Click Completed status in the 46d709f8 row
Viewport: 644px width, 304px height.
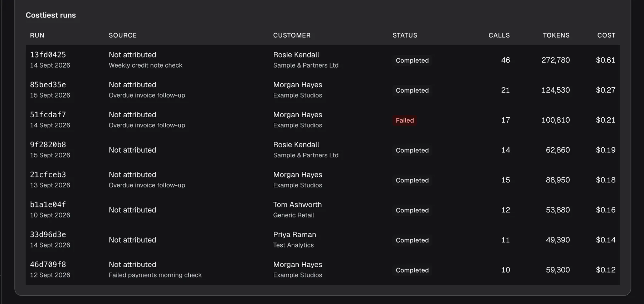click(x=412, y=270)
